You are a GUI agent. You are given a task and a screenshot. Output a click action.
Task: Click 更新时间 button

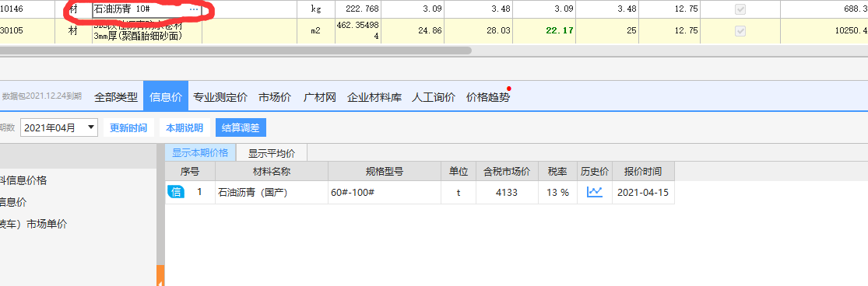(x=128, y=127)
